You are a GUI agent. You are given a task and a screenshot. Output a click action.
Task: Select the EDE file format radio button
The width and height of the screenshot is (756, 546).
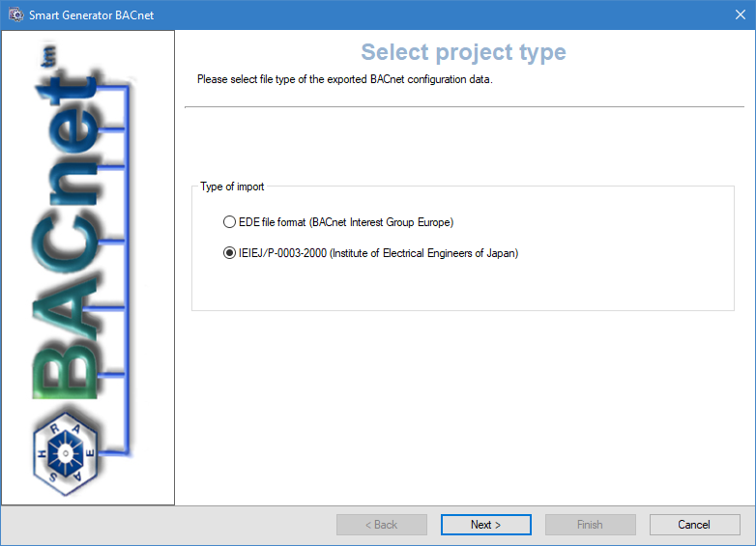229,222
